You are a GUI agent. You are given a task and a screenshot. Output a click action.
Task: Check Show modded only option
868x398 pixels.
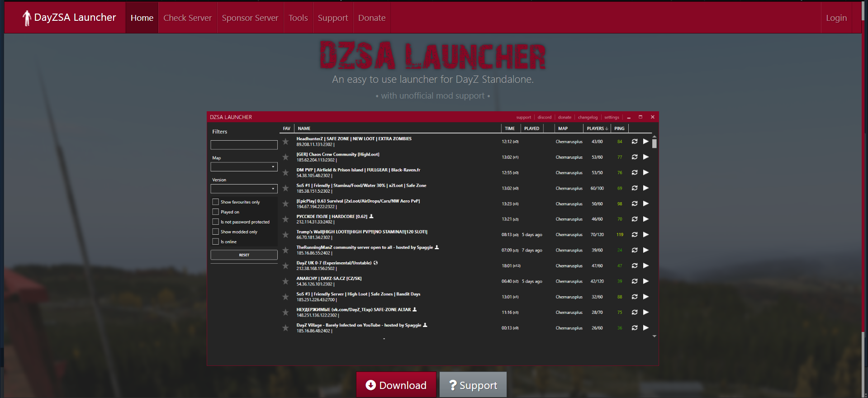(216, 232)
